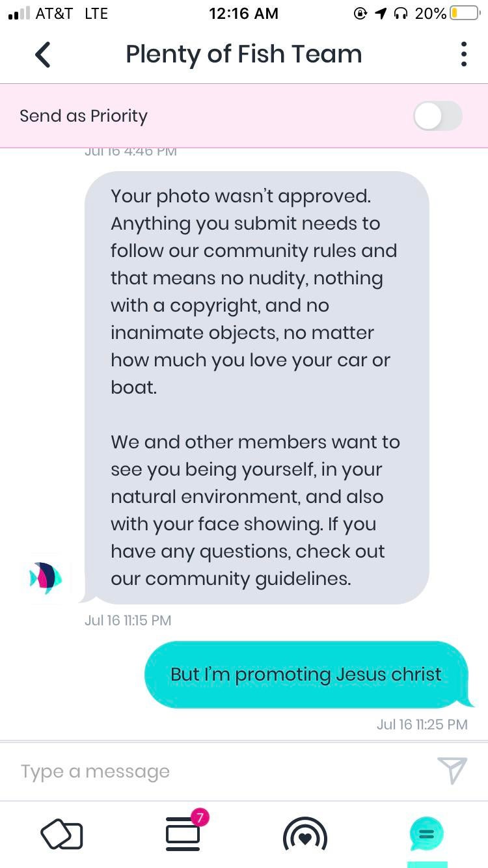Image resolution: width=488 pixels, height=868 pixels.
Task: Tap the "Your photo wasn't approved" message bubble
Action: tap(256, 387)
